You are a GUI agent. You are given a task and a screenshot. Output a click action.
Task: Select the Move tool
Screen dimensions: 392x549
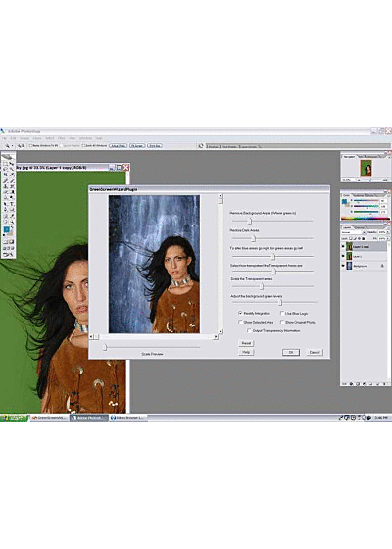[x=12, y=164]
